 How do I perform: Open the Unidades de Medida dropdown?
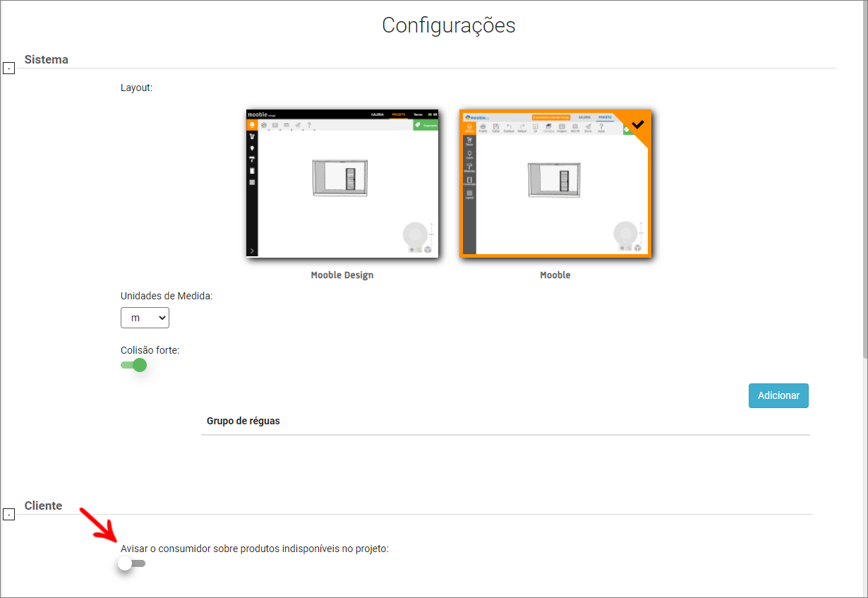tap(145, 318)
